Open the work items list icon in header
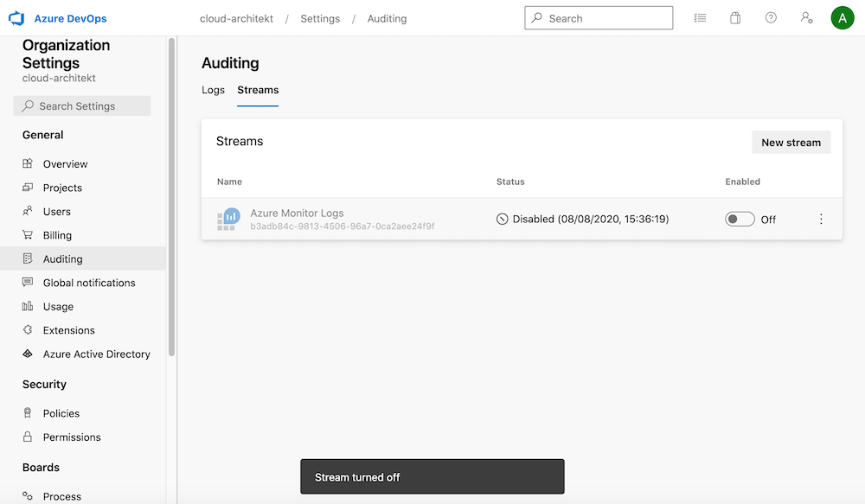The image size is (865, 504). (700, 18)
